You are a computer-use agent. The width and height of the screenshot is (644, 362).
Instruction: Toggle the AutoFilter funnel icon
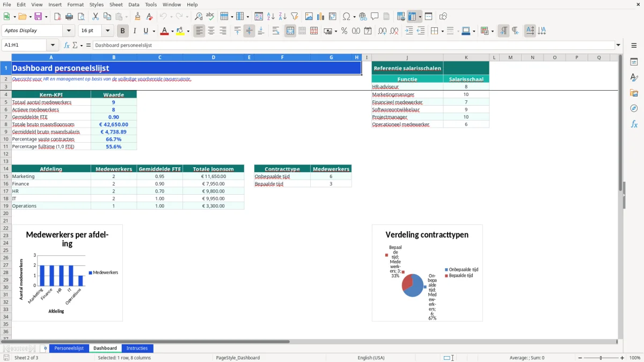point(294,17)
